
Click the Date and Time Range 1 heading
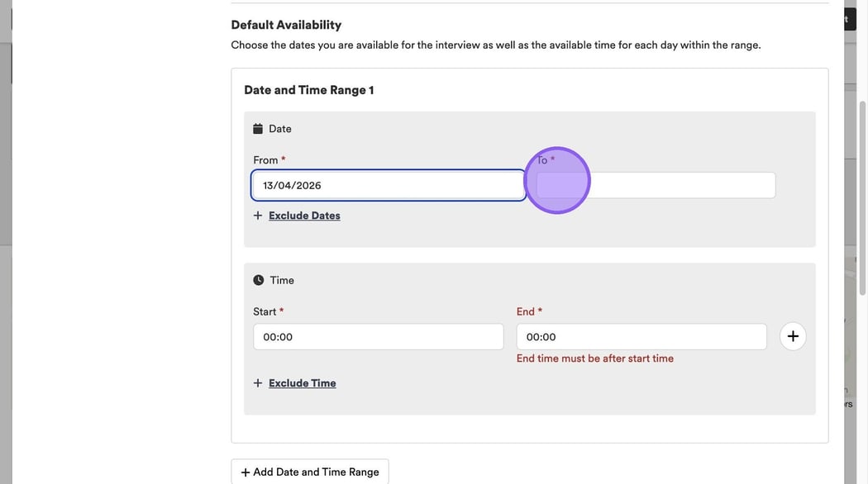pyautogui.click(x=308, y=90)
